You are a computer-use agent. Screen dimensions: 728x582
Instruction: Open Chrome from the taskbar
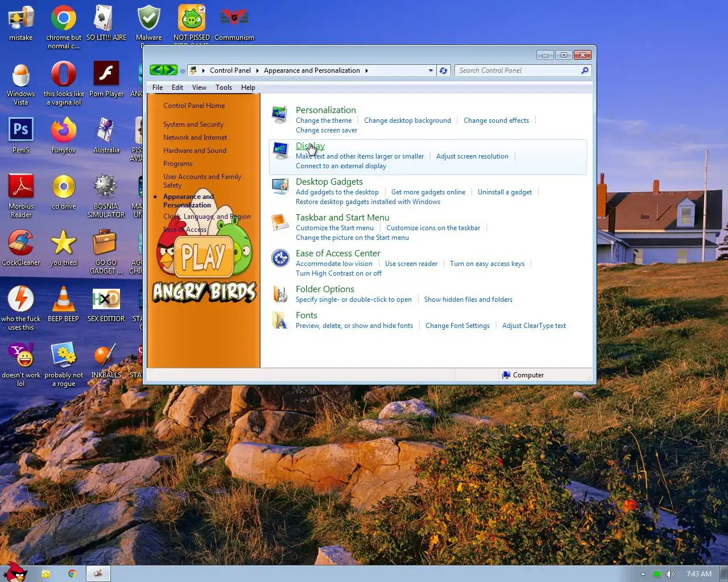[x=72, y=573]
